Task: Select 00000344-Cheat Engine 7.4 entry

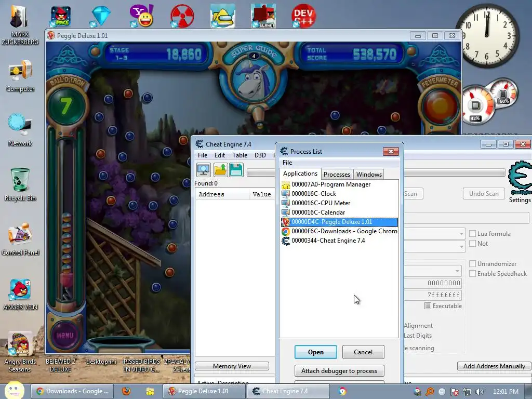Action: (339, 241)
